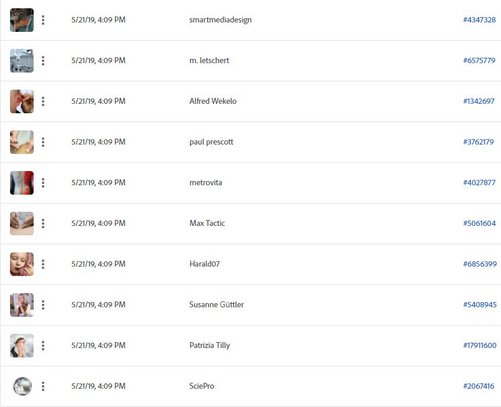The height and width of the screenshot is (407, 501).
Task: Select the SciePro round thumbnail
Action: click(x=22, y=386)
